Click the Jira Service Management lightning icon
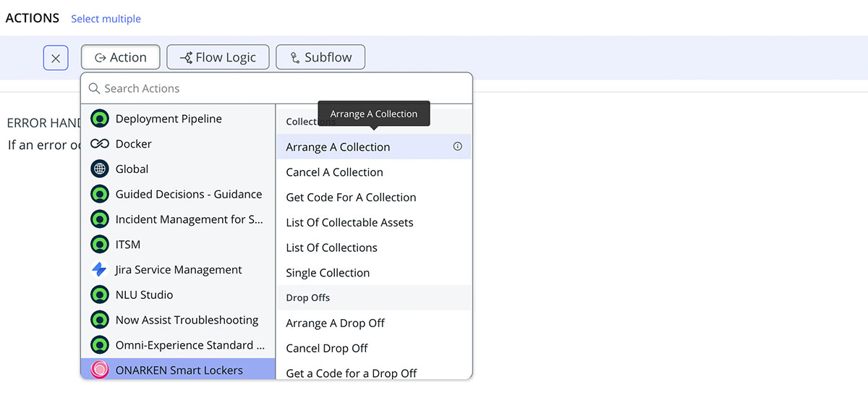This screenshot has width=868, height=398. pos(100,270)
